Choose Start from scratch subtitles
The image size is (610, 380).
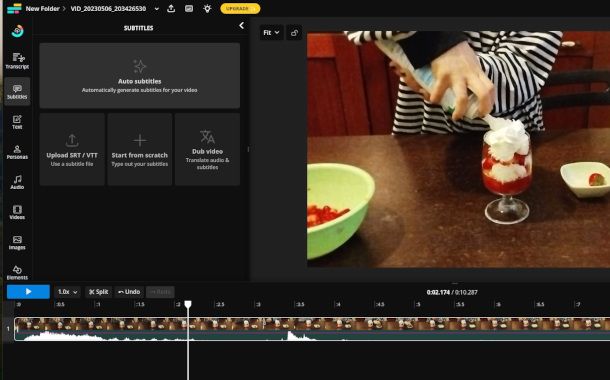[140, 149]
